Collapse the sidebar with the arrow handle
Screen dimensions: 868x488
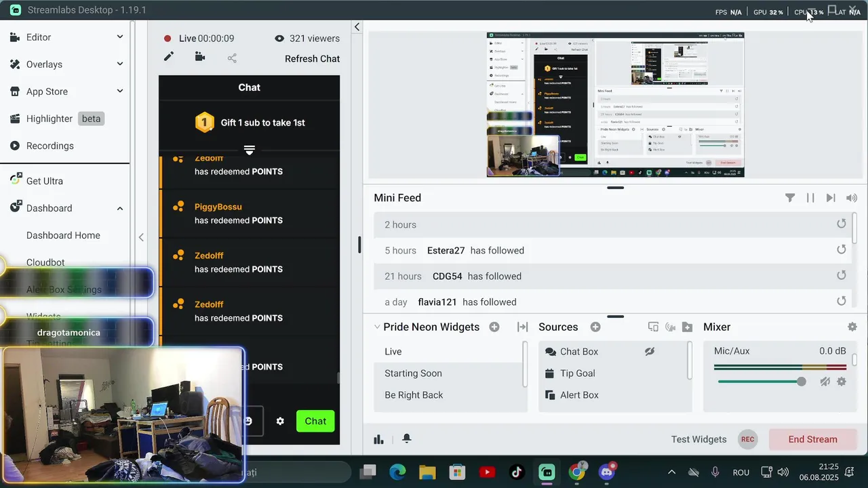[141, 237]
